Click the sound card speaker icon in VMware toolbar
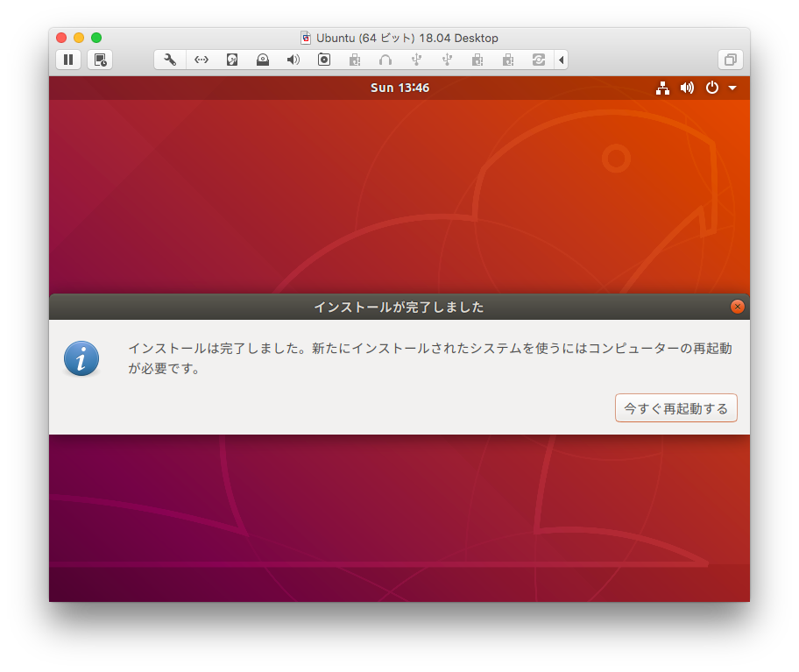Image resolution: width=799 pixels, height=672 pixels. (293, 60)
